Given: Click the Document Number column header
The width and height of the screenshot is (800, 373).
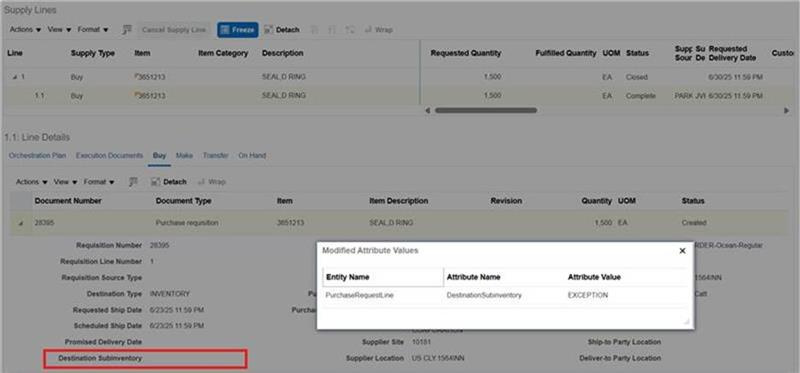Looking at the screenshot, I should coord(68,201).
